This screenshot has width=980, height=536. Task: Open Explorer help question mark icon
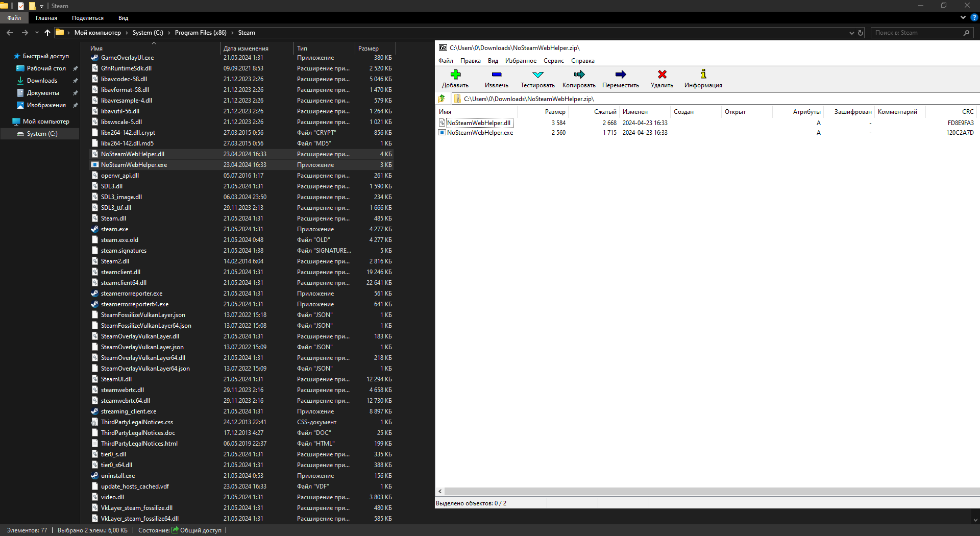(x=974, y=17)
